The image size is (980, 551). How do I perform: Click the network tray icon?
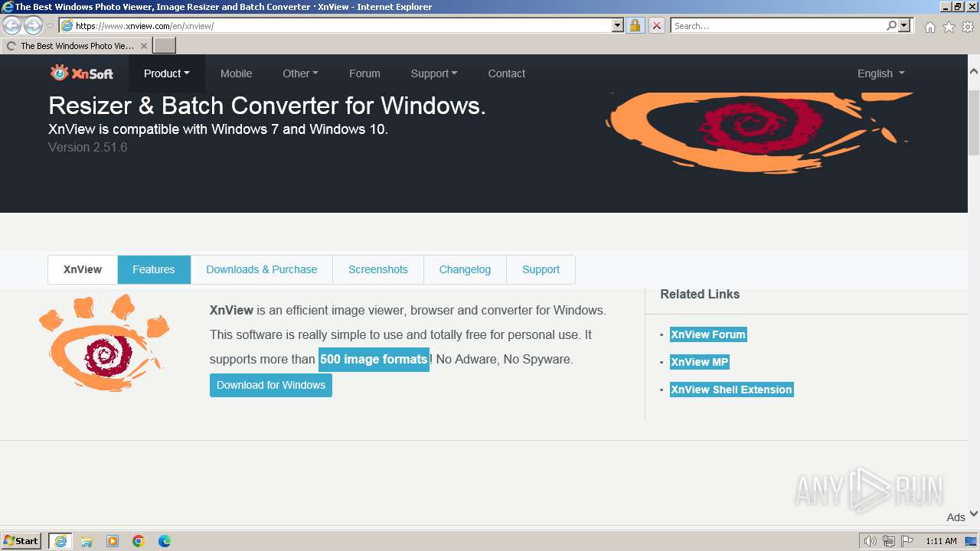tap(889, 541)
